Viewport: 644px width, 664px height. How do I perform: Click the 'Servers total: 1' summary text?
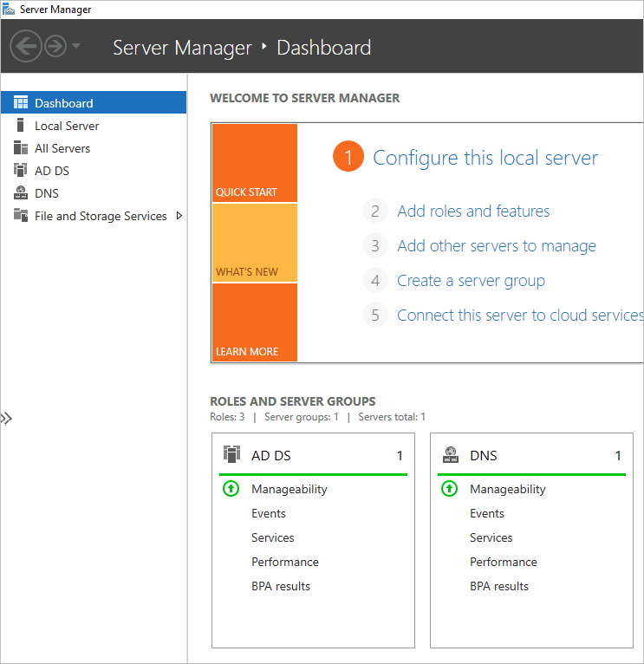click(x=392, y=417)
